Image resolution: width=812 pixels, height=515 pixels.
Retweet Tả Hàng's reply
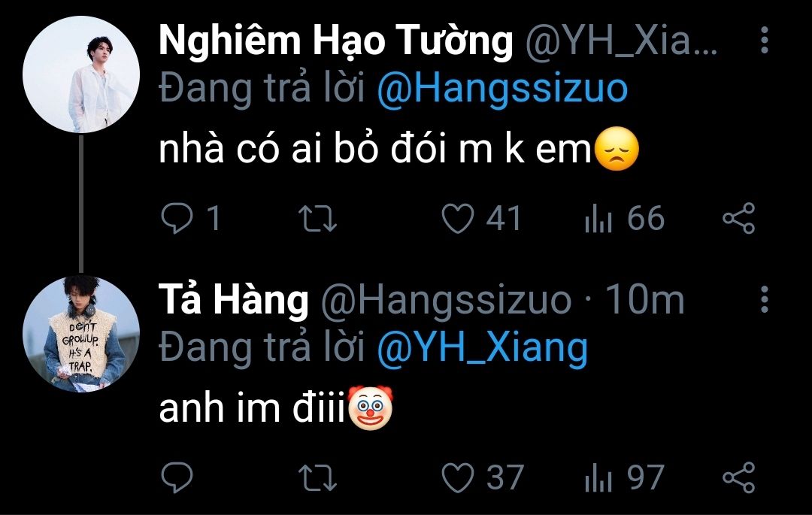click(x=318, y=477)
